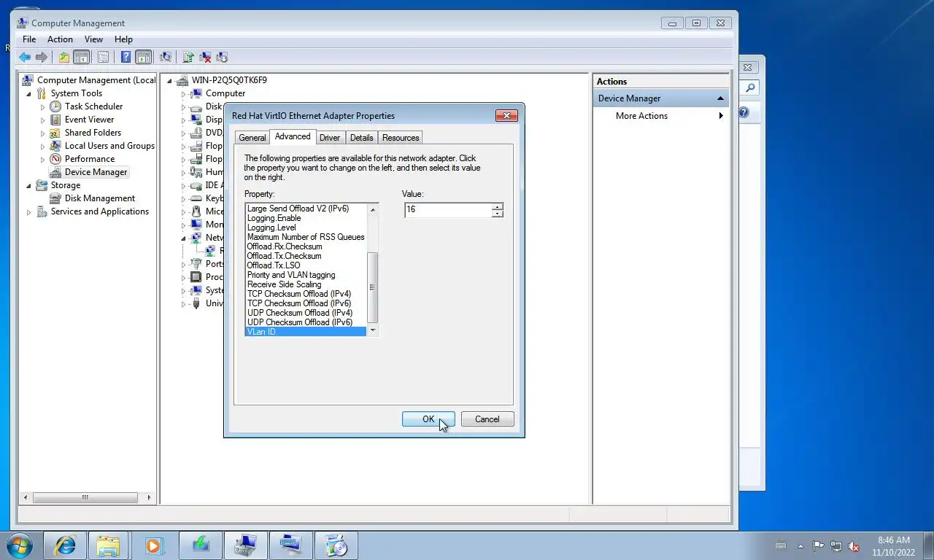Screen dimensions: 934x560
Task: Open the Help menu
Action: (123, 39)
